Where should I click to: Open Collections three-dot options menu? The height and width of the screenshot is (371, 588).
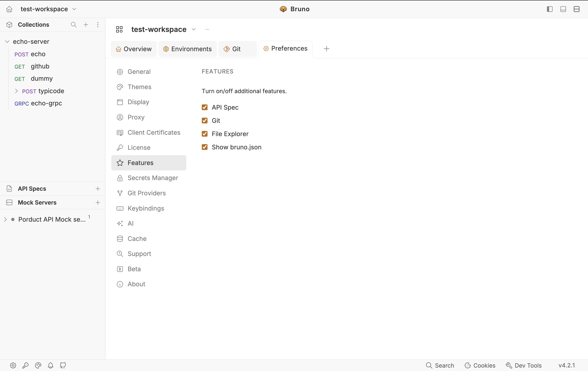tap(98, 25)
